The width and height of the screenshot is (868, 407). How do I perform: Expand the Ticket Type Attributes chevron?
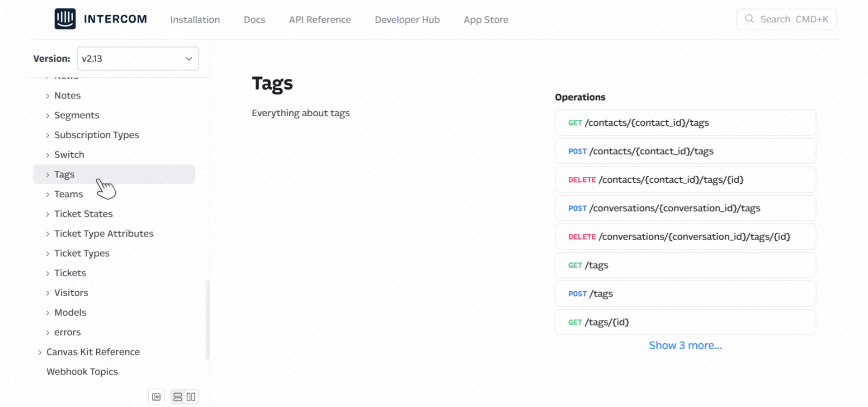tap(47, 234)
